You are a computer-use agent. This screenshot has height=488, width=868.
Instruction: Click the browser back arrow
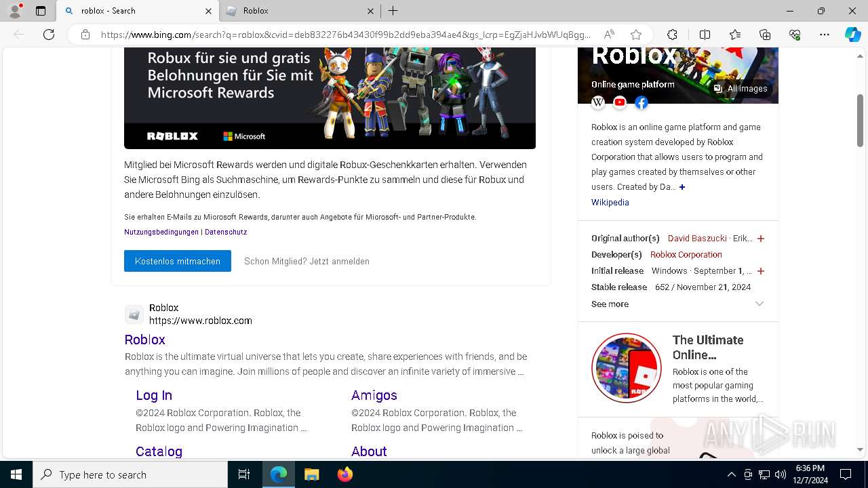pyautogui.click(x=19, y=35)
